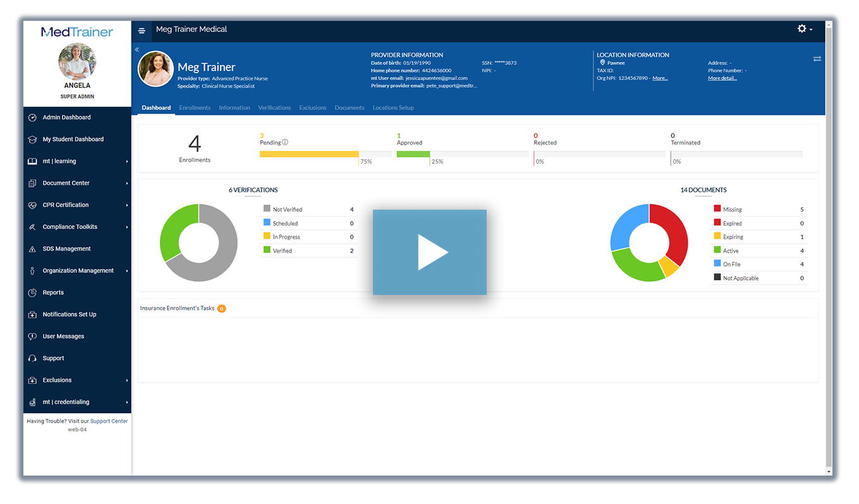Click the transfer arrows icon on provider banner
Screen dimensions: 859x504
pyautogui.click(x=817, y=58)
